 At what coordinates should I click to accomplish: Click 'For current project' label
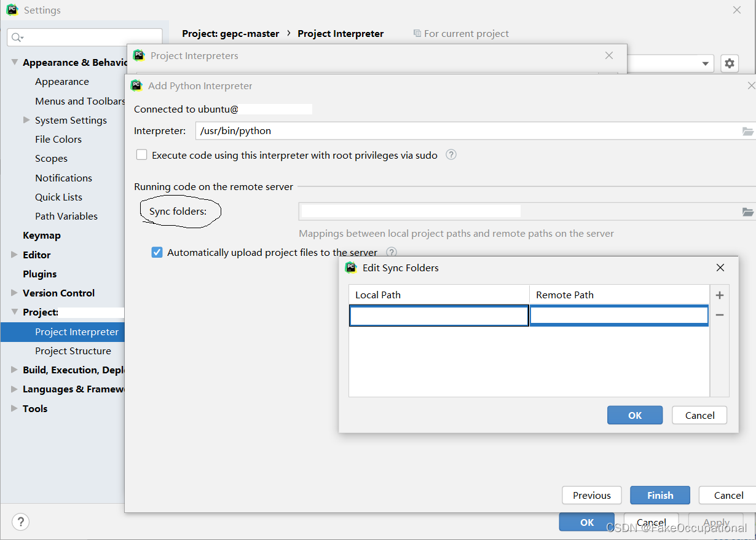tap(467, 34)
